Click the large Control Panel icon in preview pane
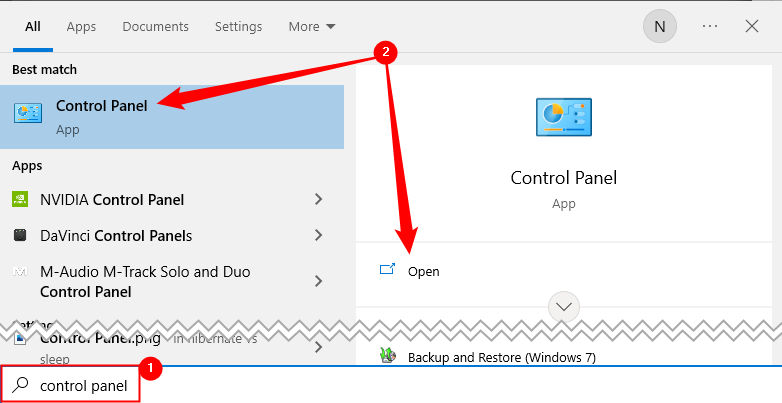 563,117
